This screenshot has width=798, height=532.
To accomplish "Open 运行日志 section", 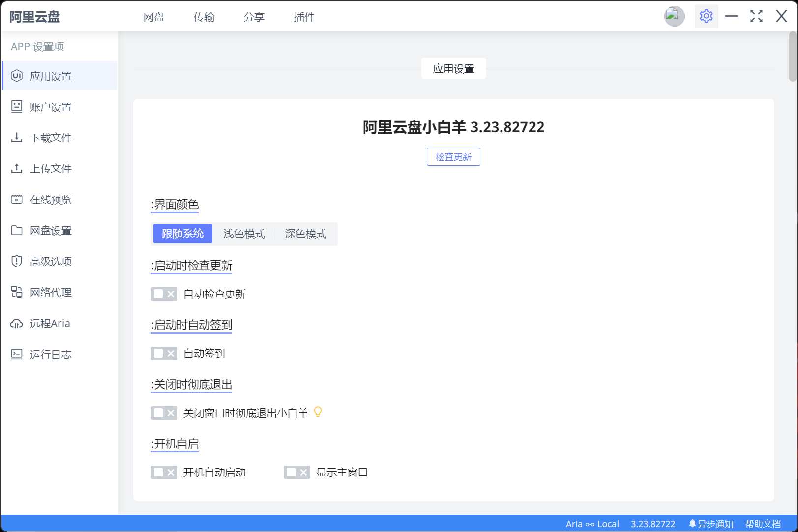I will coord(60,354).
